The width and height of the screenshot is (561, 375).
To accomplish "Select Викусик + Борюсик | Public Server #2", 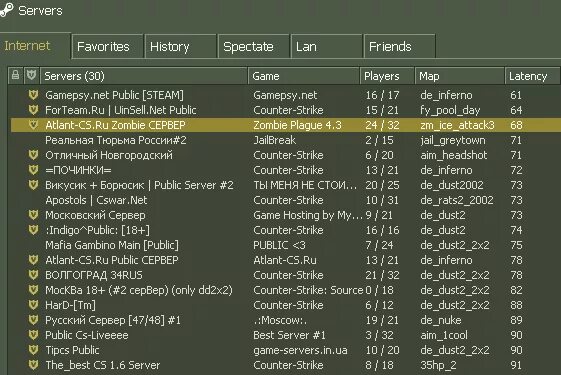I will tap(139, 185).
